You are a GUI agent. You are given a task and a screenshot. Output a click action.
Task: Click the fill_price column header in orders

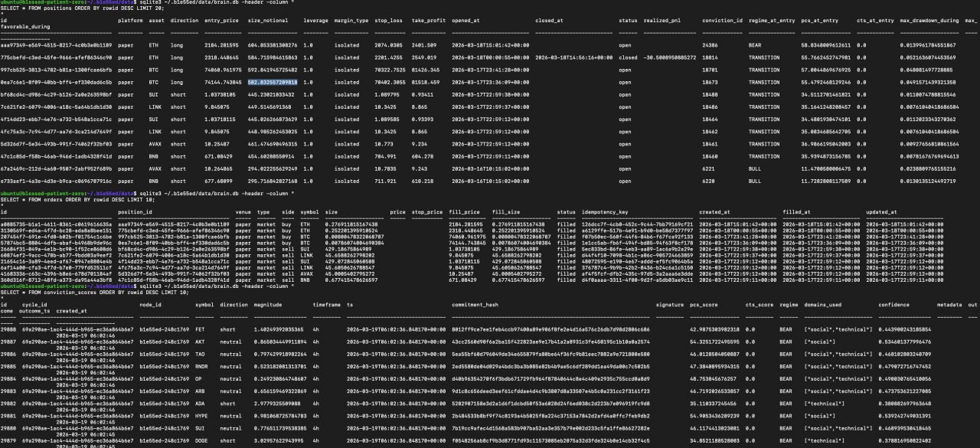465,212
